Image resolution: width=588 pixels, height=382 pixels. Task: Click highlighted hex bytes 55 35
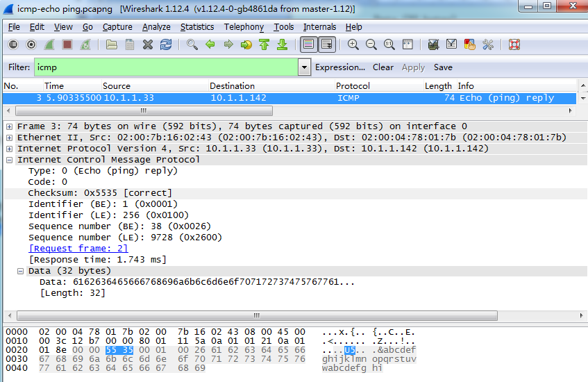point(119,350)
